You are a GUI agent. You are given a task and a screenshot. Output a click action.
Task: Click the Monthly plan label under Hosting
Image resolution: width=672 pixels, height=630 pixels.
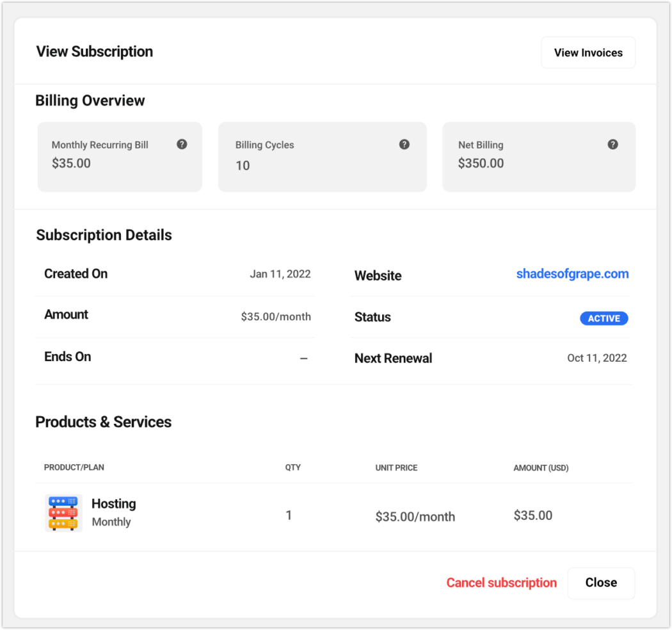[111, 522]
